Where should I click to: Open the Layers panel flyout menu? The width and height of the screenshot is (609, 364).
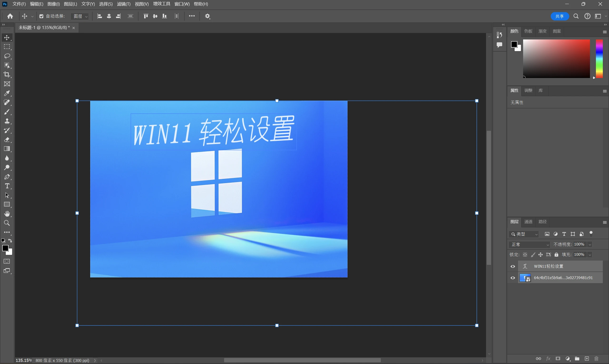pyautogui.click(x=604, y=222)
